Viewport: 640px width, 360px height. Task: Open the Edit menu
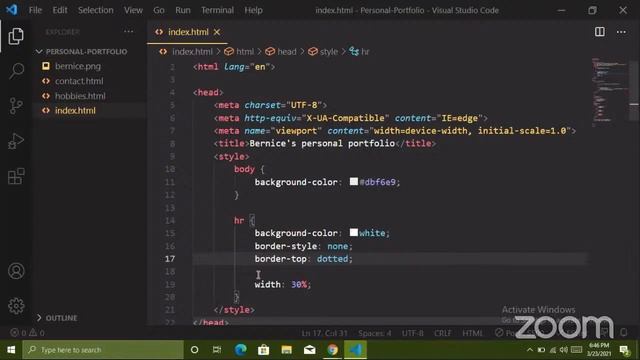tap(60, 10)
